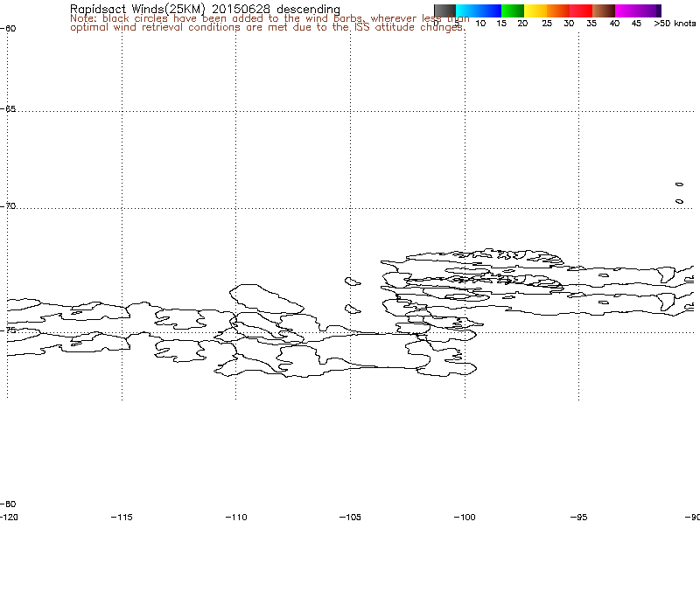Click the cyan-to-blue gradient segment of the colorbar

coord(479,10)
